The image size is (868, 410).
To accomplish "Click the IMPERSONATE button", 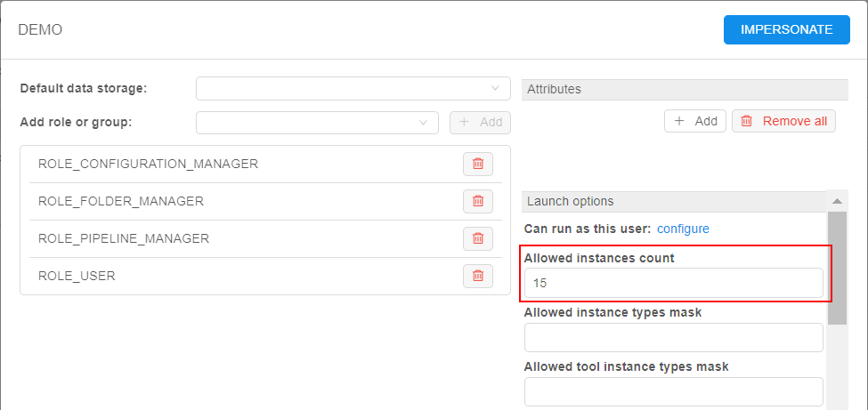I will (787, 30).
